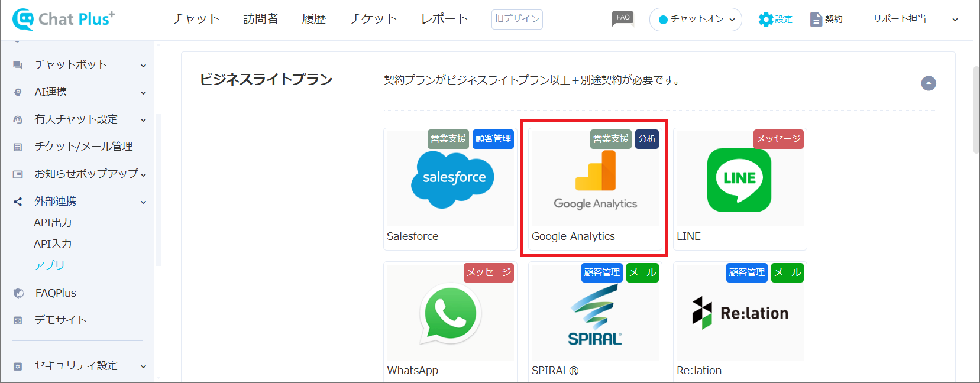980x383 pixels.
Task: Click メッセージ tag on WhatsApp card
Action: 489,272
